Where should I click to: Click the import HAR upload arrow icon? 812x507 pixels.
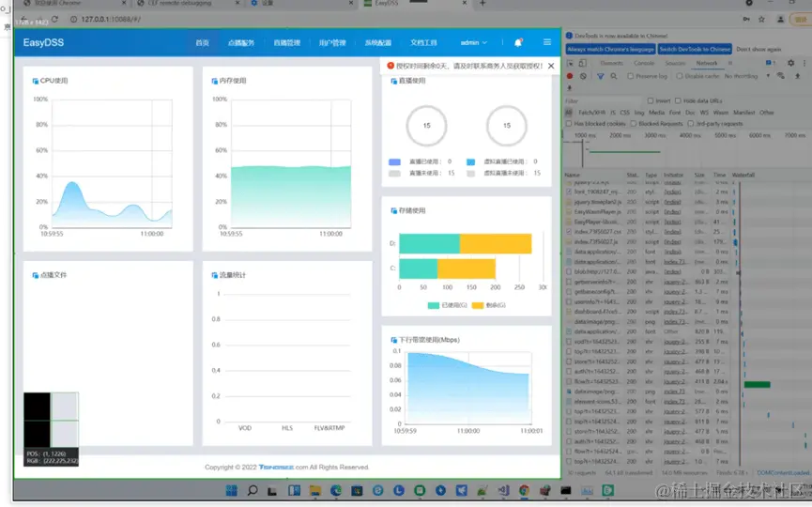[798, 76]
